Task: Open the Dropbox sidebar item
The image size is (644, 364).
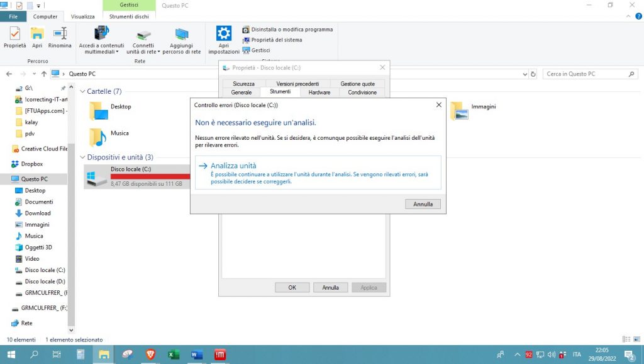Action: point(31,164)
